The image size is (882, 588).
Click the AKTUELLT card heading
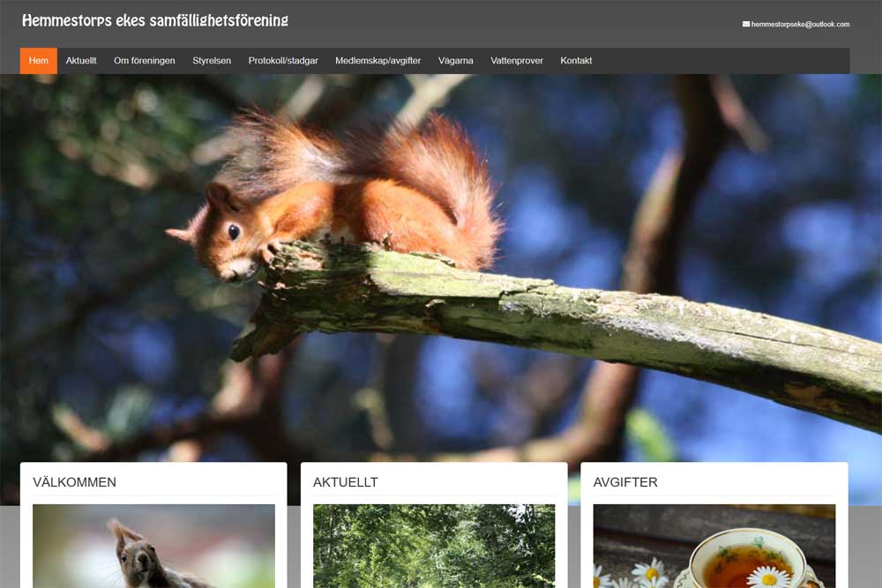(346, 482)
